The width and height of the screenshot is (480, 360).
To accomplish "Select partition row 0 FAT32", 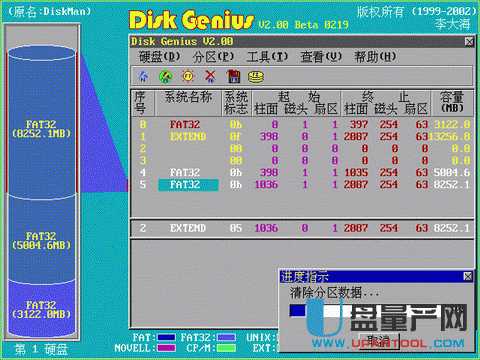I will 303,125.
